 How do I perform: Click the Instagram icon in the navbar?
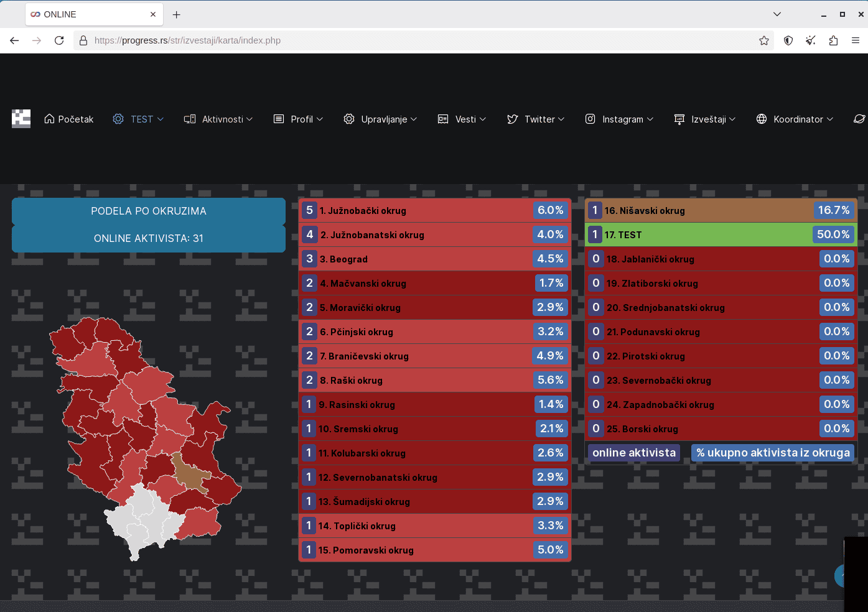590,119
